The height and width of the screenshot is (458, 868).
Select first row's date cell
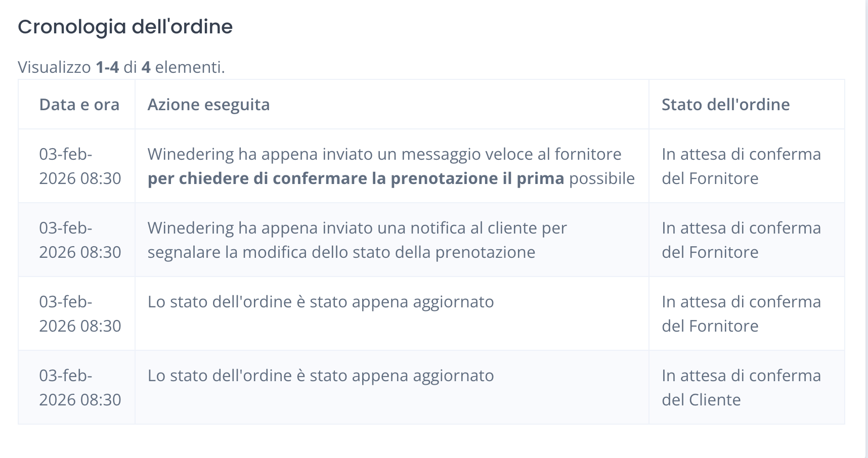click(79, 166)
